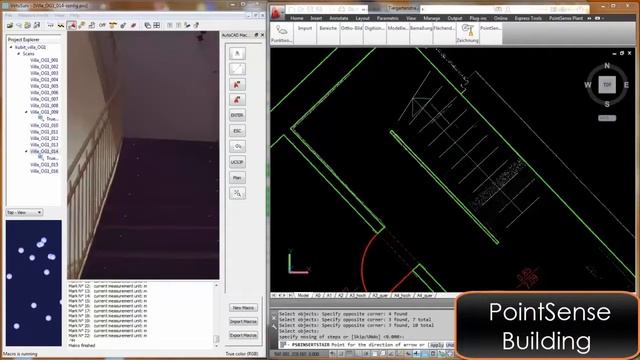
Task: Click the UCS3P macro button
Action: pyautogui.click(x=237, y=162)
